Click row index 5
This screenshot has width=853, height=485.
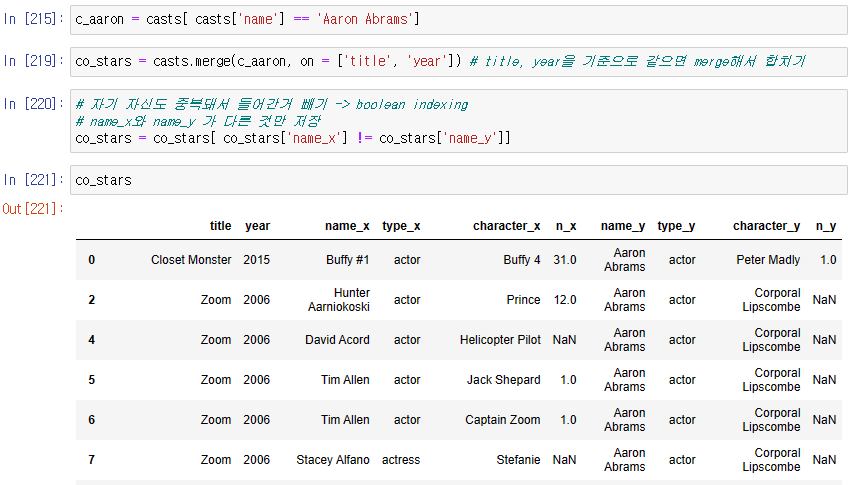pos(91,380)
